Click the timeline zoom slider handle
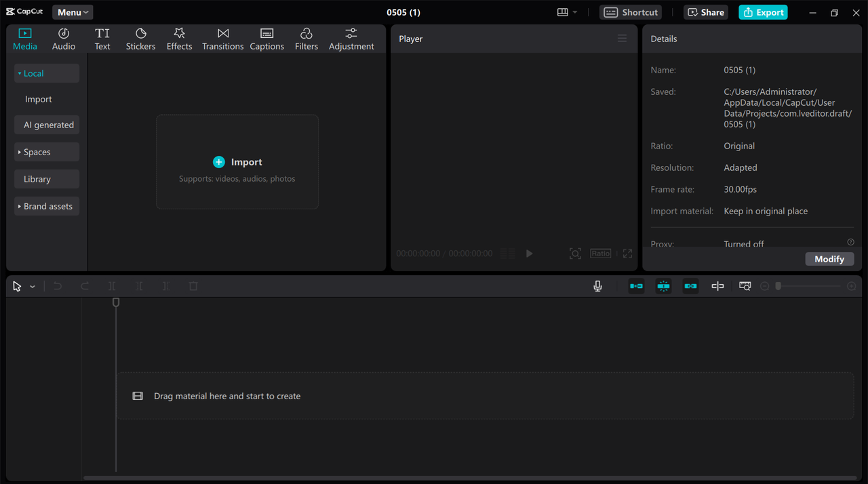 [x=778, y=287]
